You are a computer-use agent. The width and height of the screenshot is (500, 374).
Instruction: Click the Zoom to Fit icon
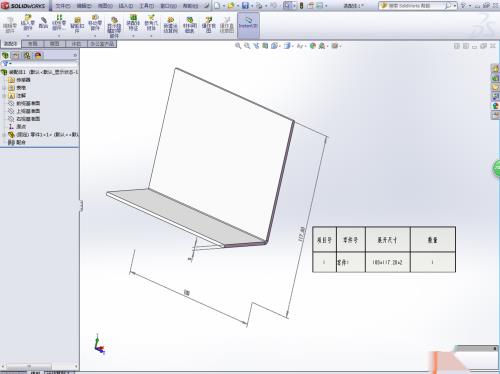pos(238,46)
